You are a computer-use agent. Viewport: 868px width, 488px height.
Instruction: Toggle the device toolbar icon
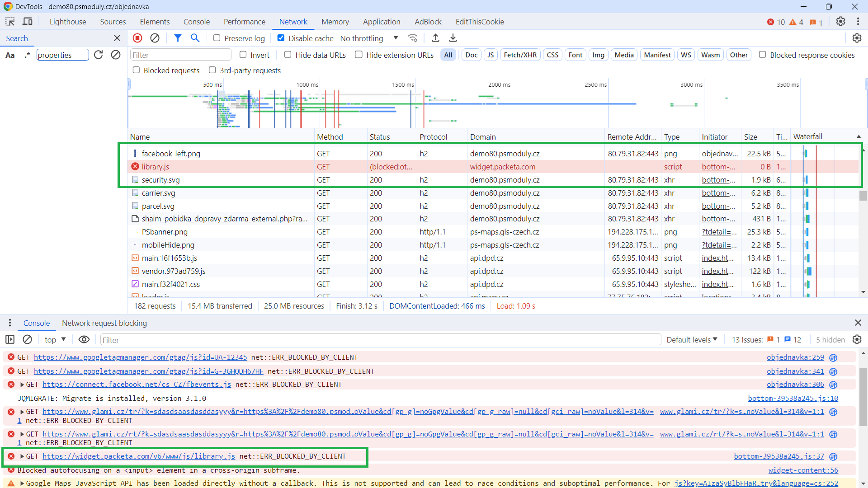click(x=28, y=22)
